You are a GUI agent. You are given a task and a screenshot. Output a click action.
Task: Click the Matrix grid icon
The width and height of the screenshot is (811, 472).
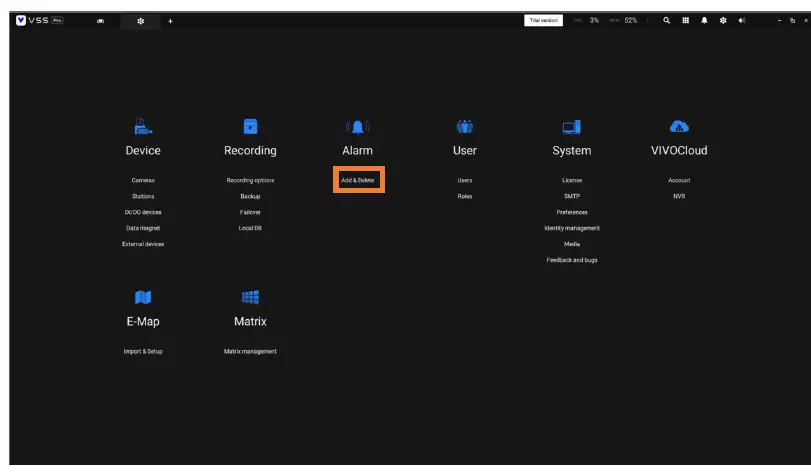[x=250, y=297]
